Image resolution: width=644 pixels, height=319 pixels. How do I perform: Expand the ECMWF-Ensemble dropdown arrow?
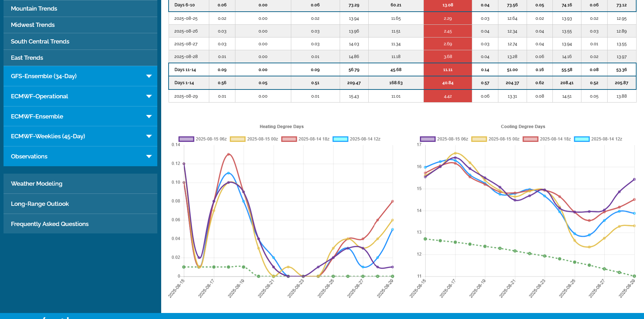coord(149,117)
